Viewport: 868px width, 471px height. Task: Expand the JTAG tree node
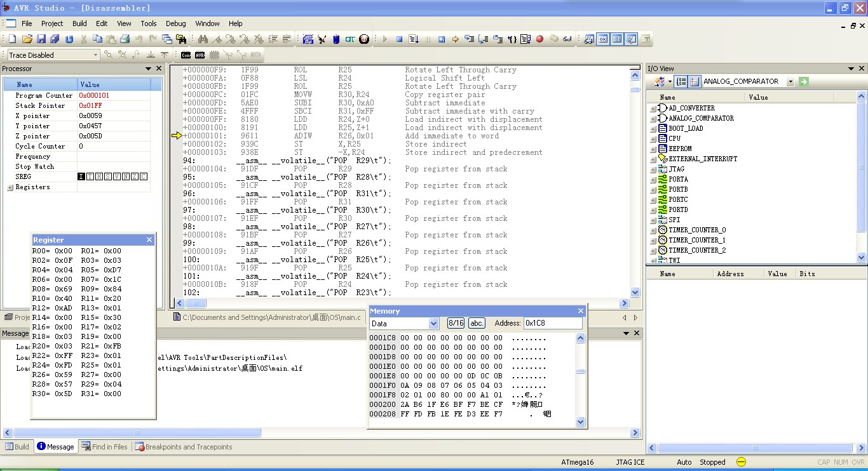653,169
